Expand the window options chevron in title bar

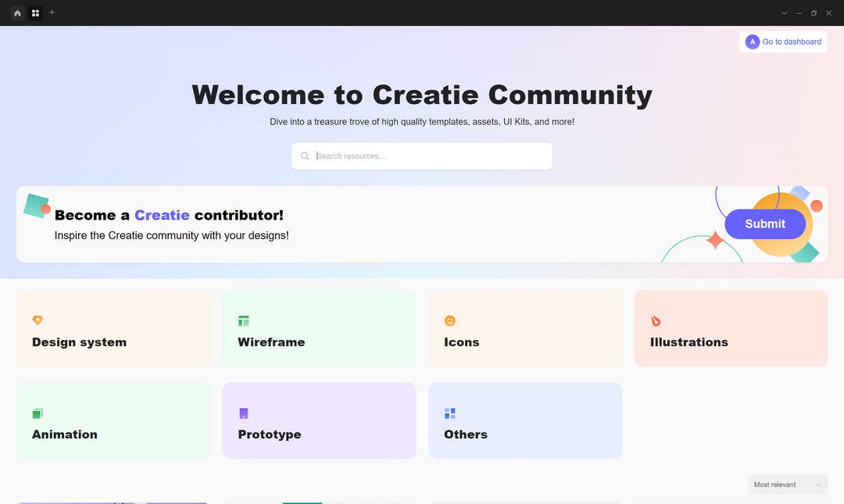pyautogui.click(x=784, y=13)
